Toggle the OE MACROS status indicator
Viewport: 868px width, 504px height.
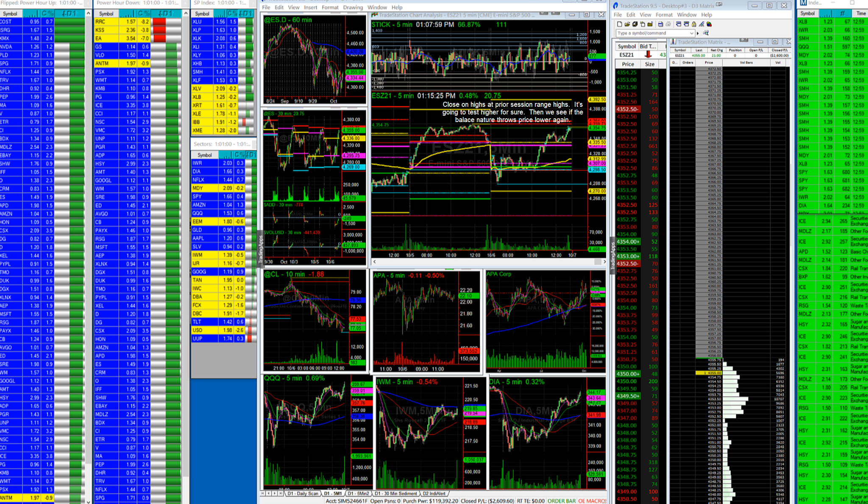[x=592, y=501]
